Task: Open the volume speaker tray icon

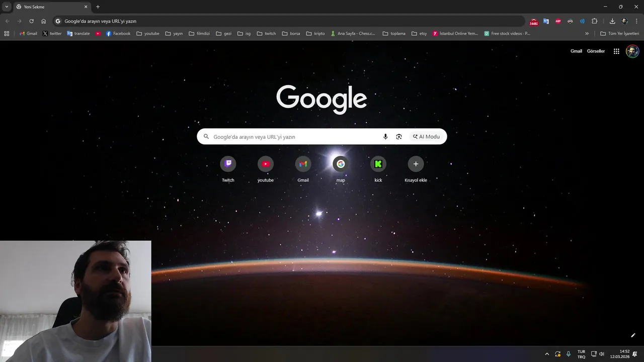Action: [x=602, y=354]
